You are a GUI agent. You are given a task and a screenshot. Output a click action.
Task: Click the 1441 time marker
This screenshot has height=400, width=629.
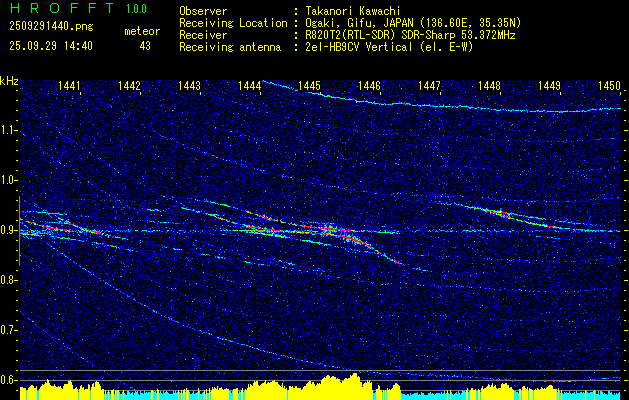(x=69, y=85)
